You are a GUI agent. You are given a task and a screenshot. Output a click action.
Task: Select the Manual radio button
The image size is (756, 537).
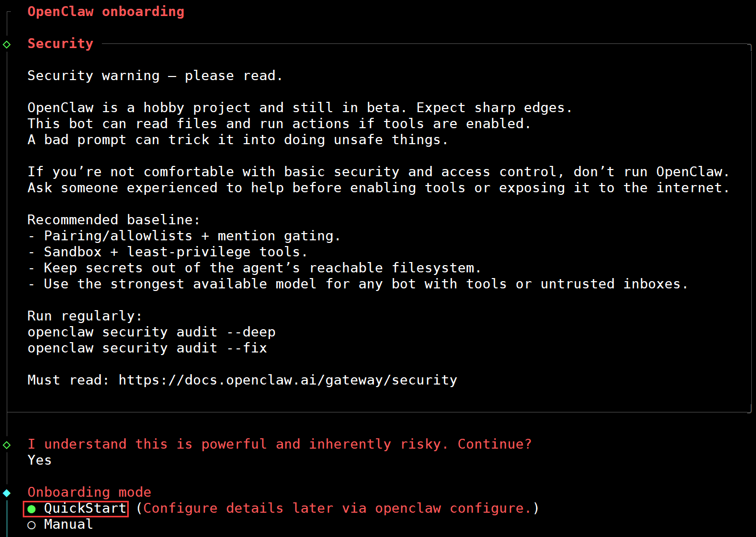[32, 525]
